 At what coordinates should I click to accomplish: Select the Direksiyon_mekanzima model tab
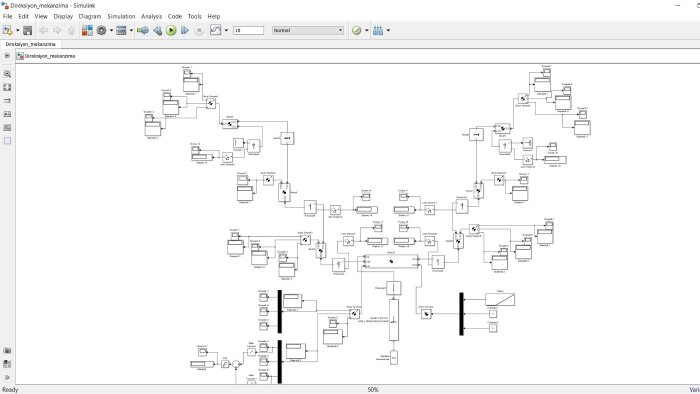(30, 44)
